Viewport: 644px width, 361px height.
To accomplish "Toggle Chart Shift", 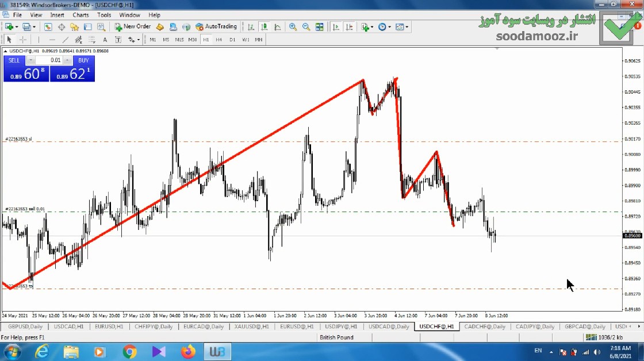I will (x=350, y=26).
